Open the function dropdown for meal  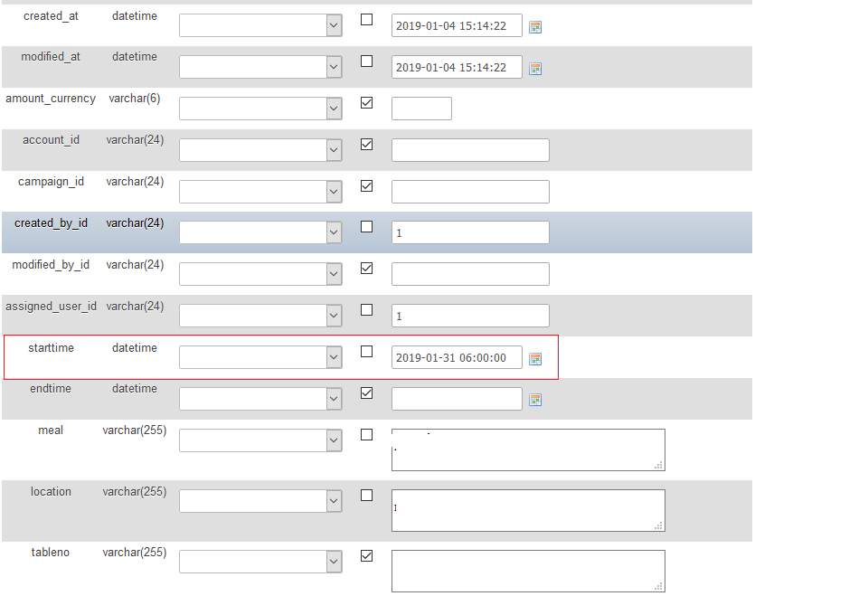(x=260, y=440)
